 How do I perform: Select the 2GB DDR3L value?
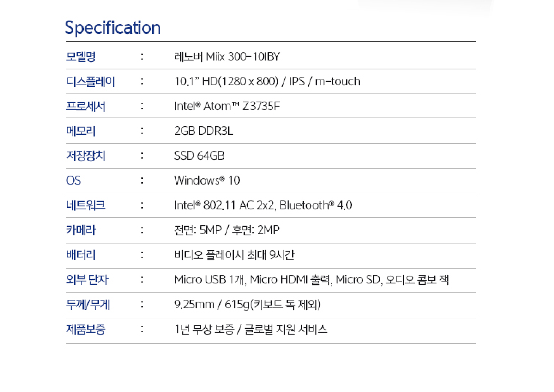click(204, 131)
